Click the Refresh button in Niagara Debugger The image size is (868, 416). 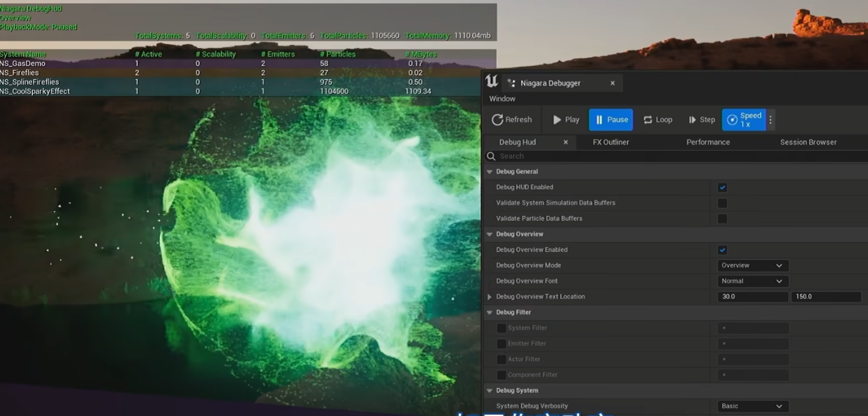[512, 120]
